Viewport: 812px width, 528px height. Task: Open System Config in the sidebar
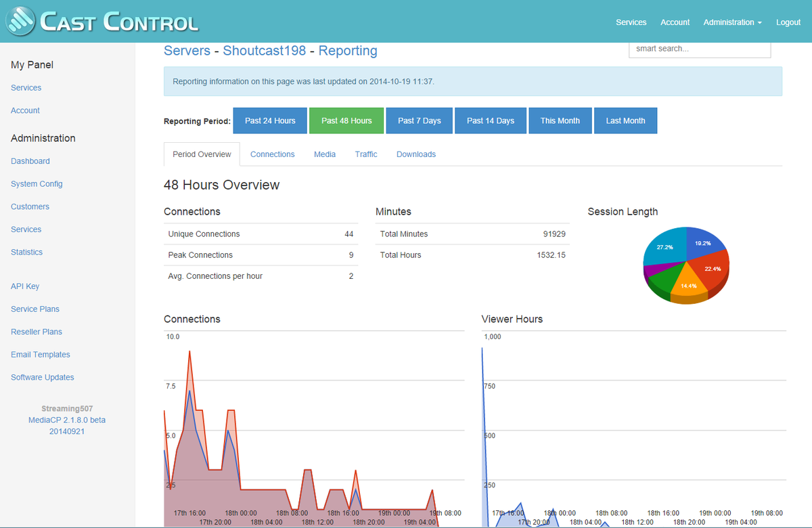pos(37,184)
